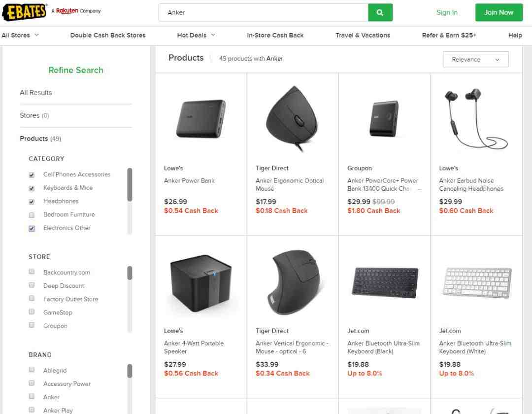
Task: Click the category list scrollbar
Action: (130, 185)
